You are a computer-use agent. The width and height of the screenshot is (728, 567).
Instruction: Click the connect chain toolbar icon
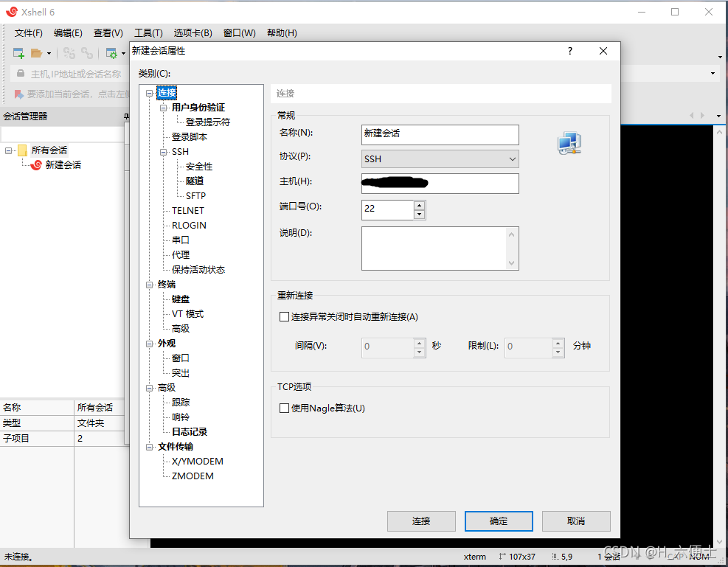[69, 53]
